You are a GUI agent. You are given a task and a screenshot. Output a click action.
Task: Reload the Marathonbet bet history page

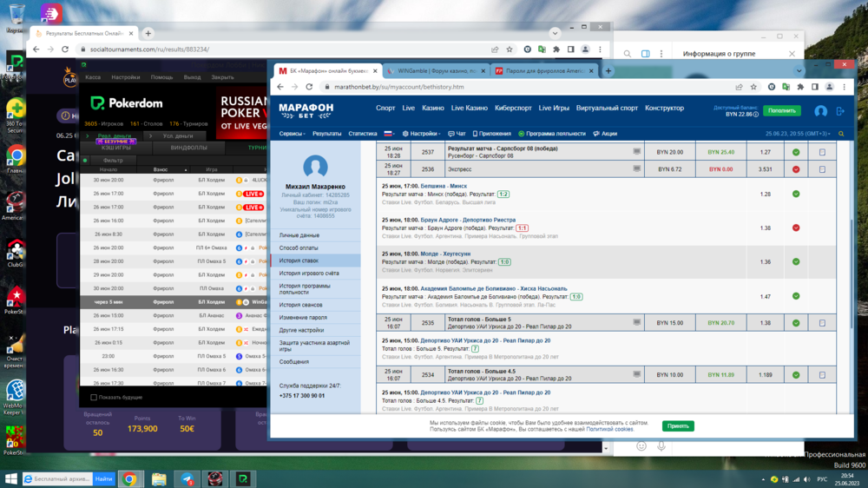pos(309,87)
